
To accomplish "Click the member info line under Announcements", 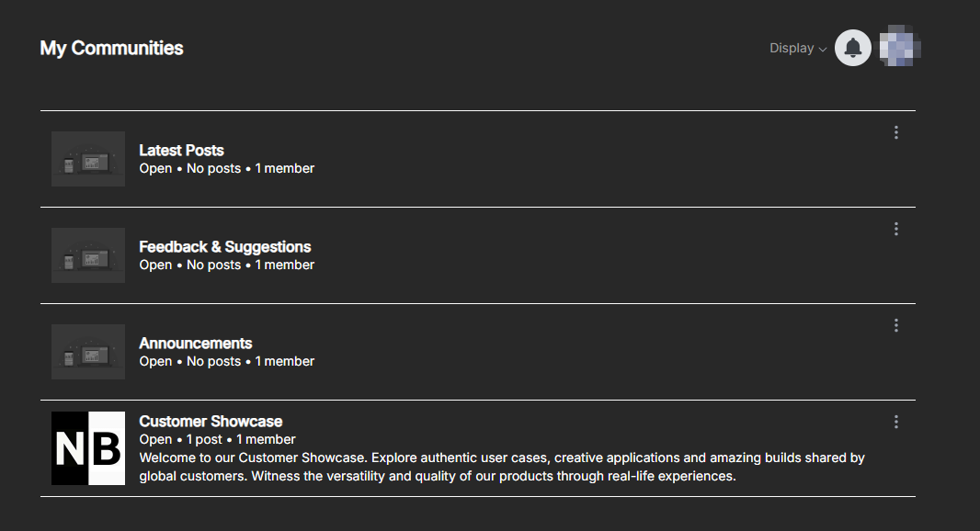I will [226, 362].
